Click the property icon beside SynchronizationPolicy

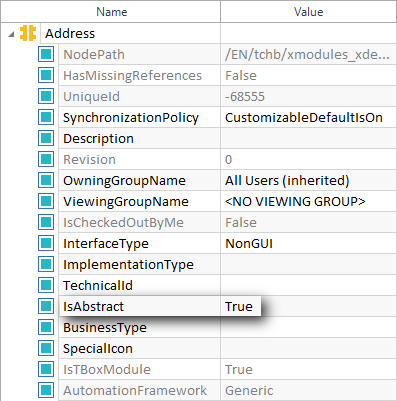(46, 117)
